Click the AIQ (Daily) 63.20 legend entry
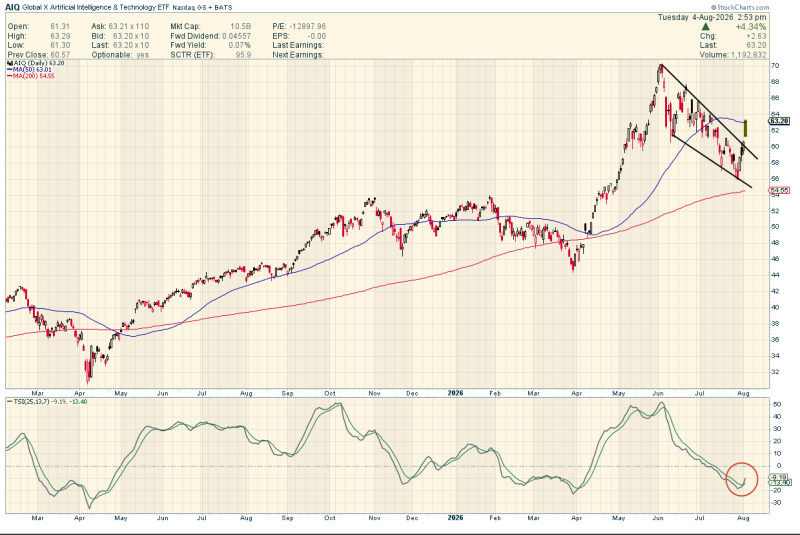Viewport: 800px width, 535px height. (x=36, y=63)
